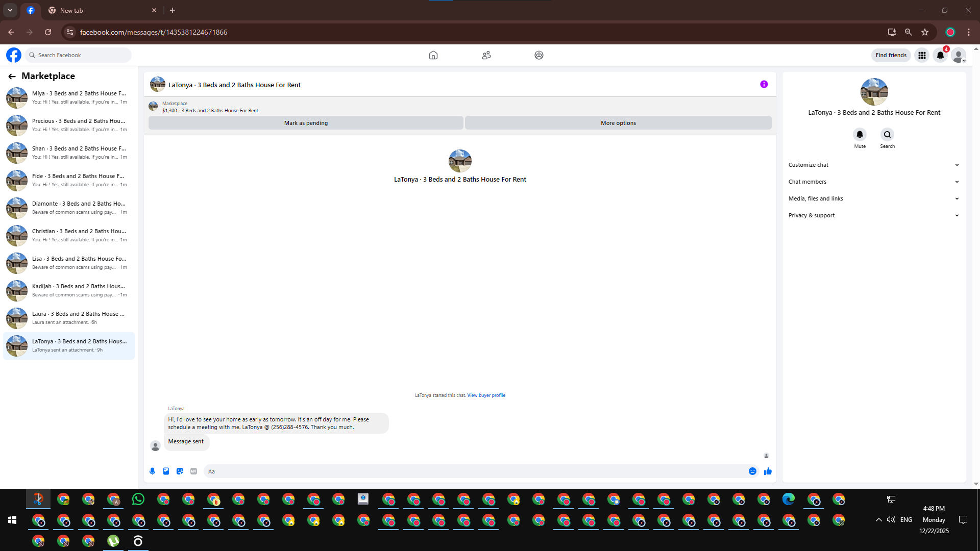The image size is (980, 551).
Task: Click Mark as pending button
Action: pos(306,123)
